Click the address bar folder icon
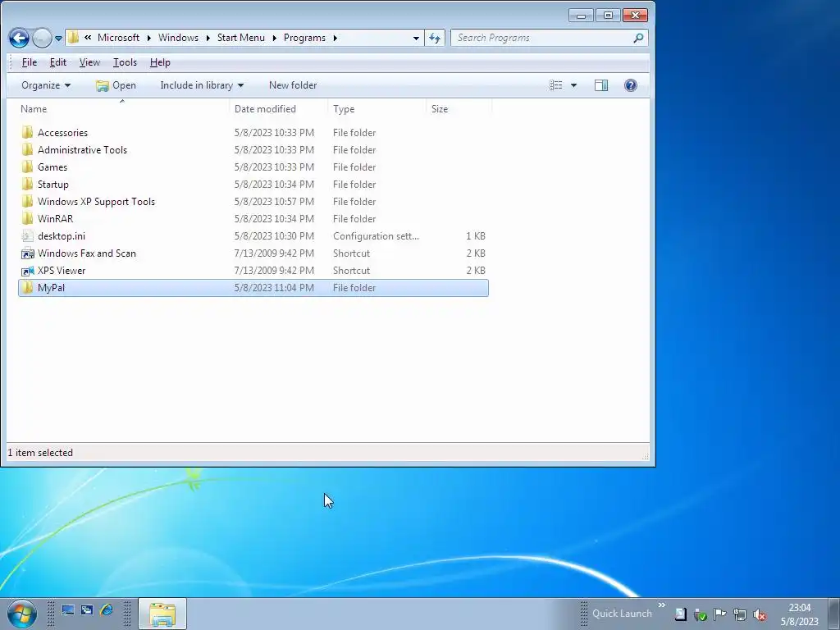Image resolution: width=840 pixels, height=630 pixels. (74, 38)
